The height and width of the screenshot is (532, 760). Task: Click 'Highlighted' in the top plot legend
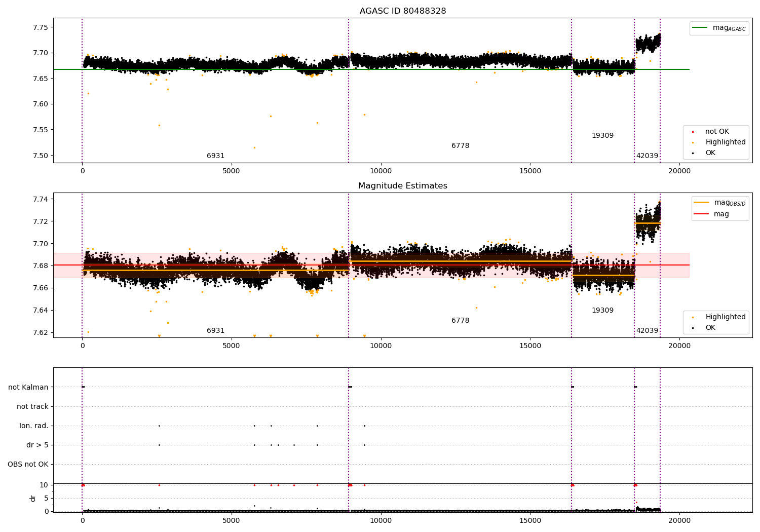click(726, 142)
